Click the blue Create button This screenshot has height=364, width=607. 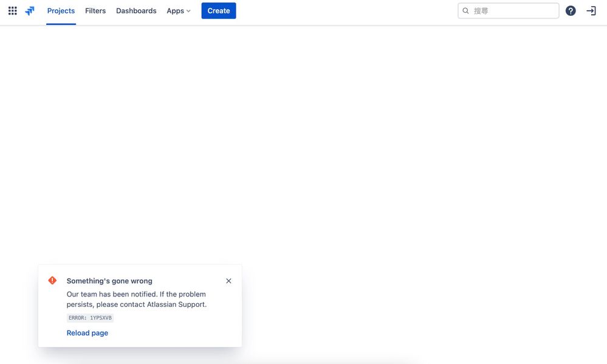(x=219, y=11)
